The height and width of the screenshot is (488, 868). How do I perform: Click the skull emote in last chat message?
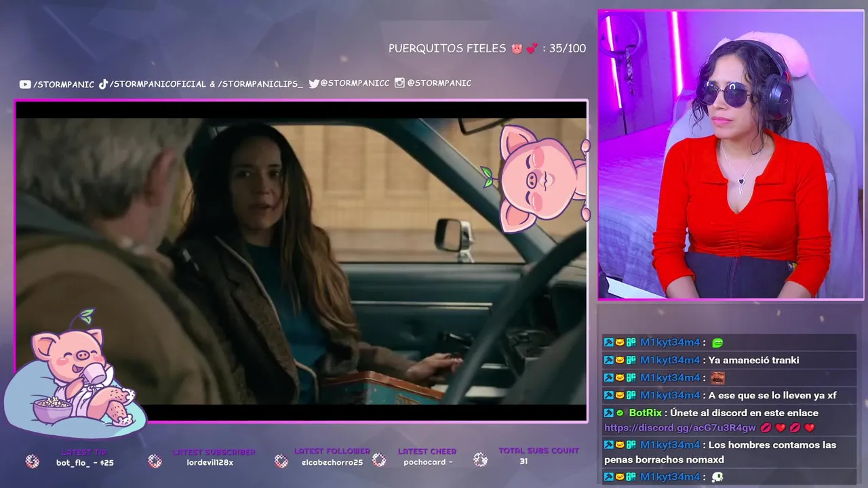tap(717, 477)
